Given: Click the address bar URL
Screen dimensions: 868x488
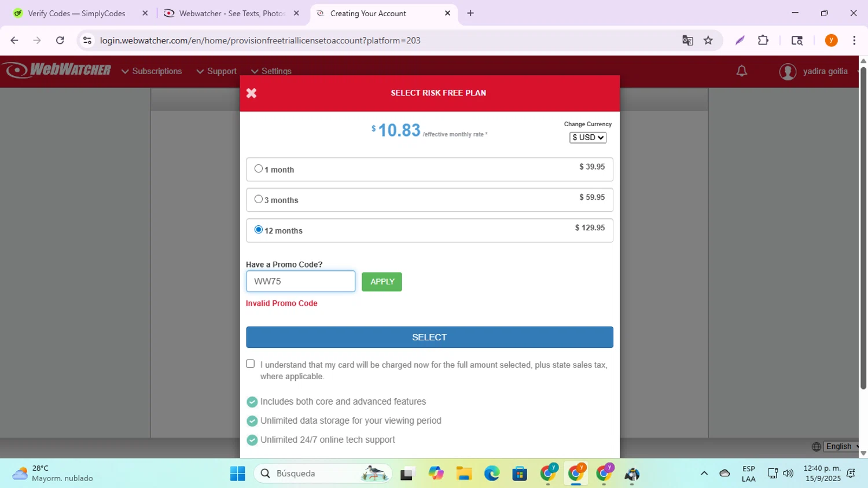Looking at the screenshot, I should 260,41.
